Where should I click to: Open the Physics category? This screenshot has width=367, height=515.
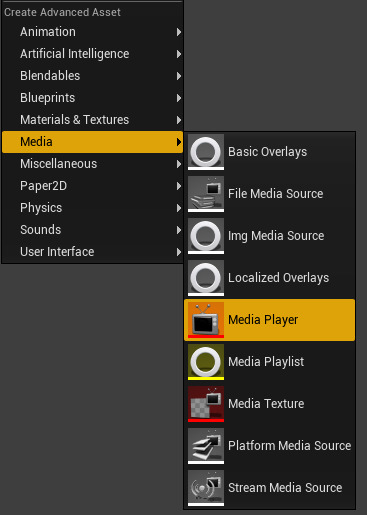(x=92, y=208)
